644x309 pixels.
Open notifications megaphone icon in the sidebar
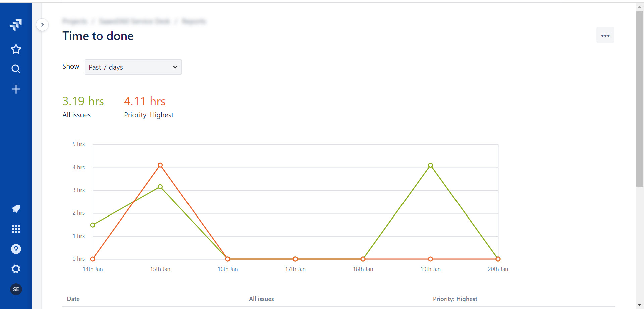[16, 209]
